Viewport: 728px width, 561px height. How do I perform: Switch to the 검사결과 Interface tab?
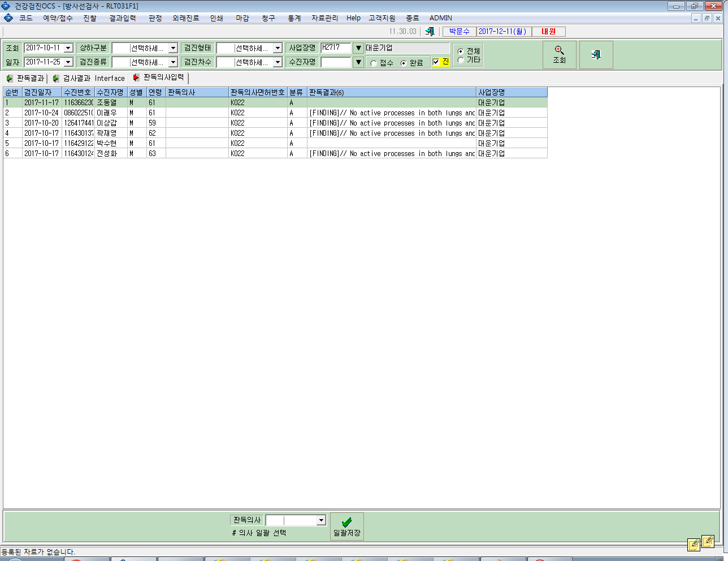89,79
